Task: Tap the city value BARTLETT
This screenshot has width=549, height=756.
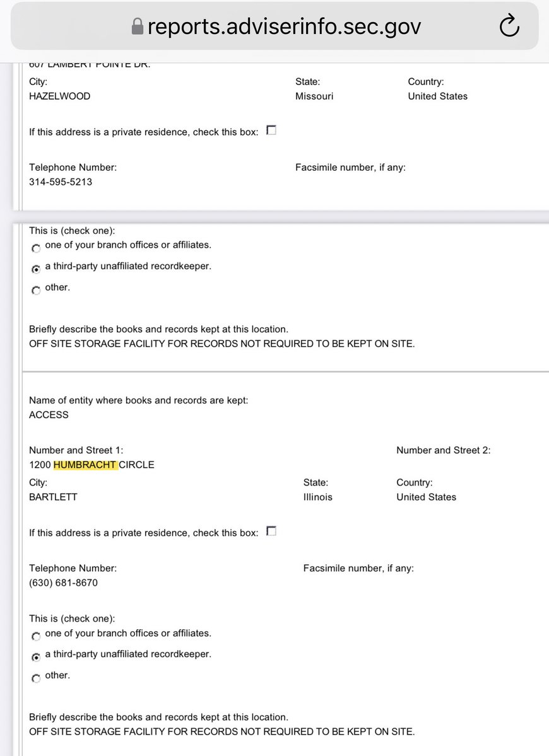Action: click(x=52, y=497)
